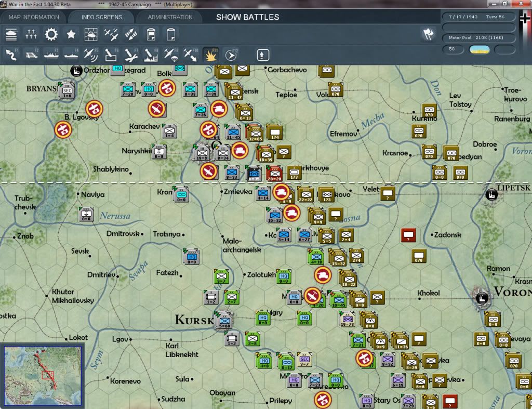Select F8 bomb city mode icon
Image resolution: width=532 pixels, height=409 pixels.
(151, 55)
